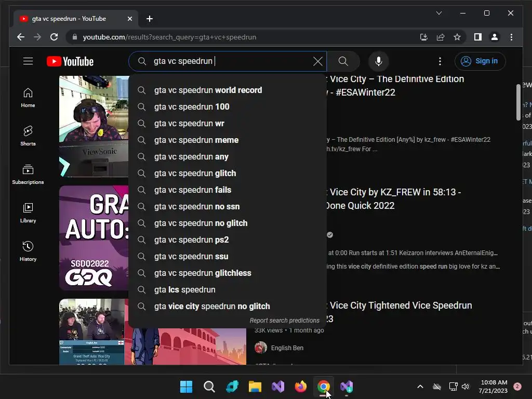Open the SGDQ2022 GDQ video thumbnail

94,238
